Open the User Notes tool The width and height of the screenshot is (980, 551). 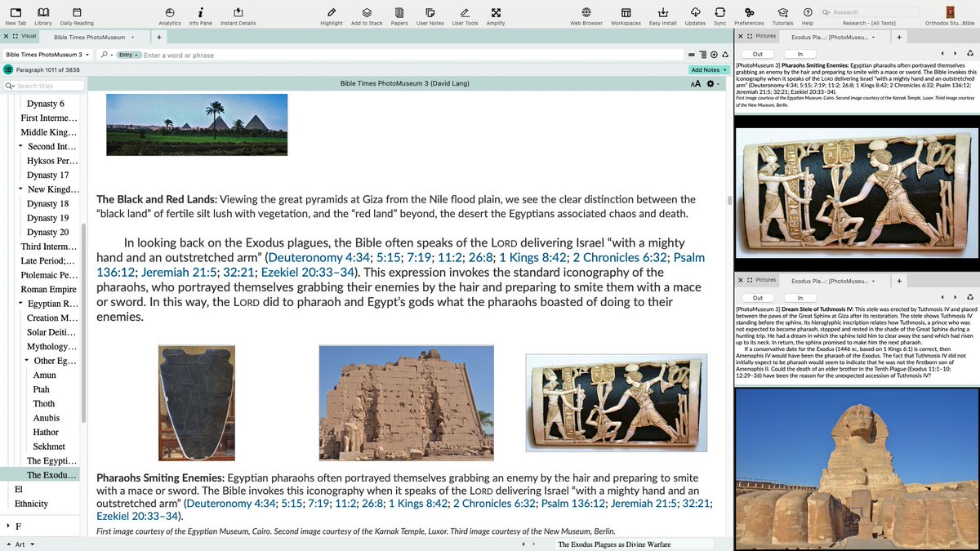(x=430, y=16)
